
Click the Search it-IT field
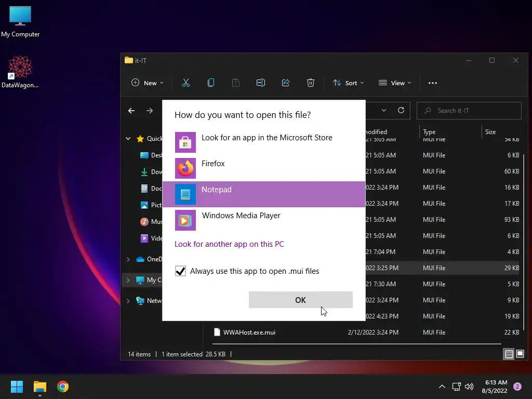[469, 111]
